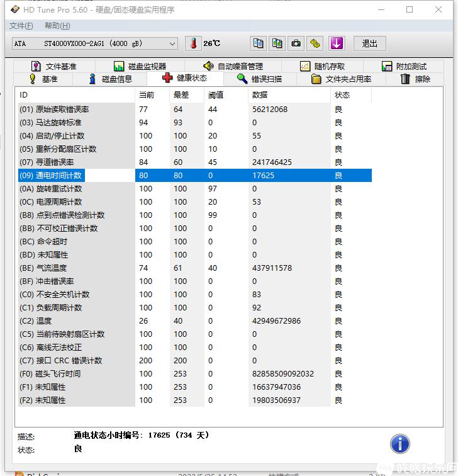Switch to the 文件夹占用率 tab

[x=341, y=79]
